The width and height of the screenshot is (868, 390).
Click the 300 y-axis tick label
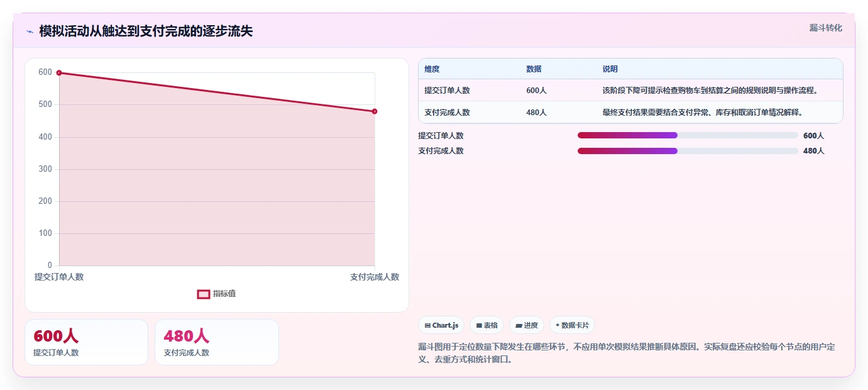coord(45,169)
